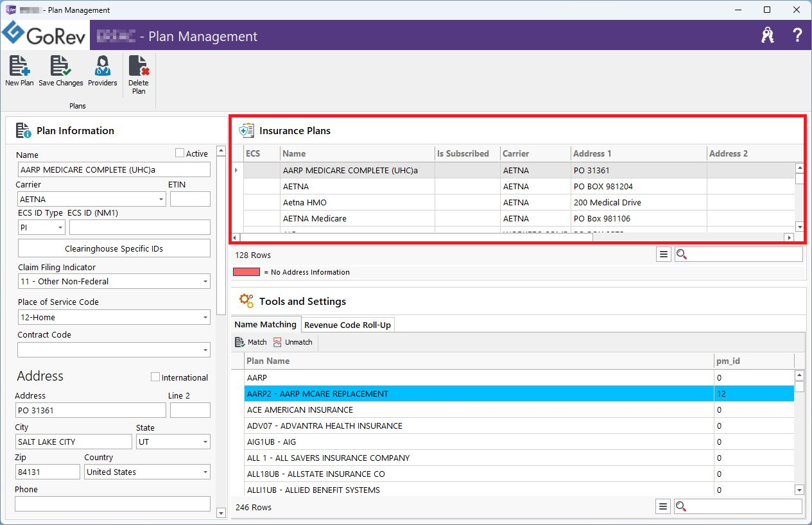Click the Phone input field
812x525 pixels.
pyautogui.click(x=113, y=504)
